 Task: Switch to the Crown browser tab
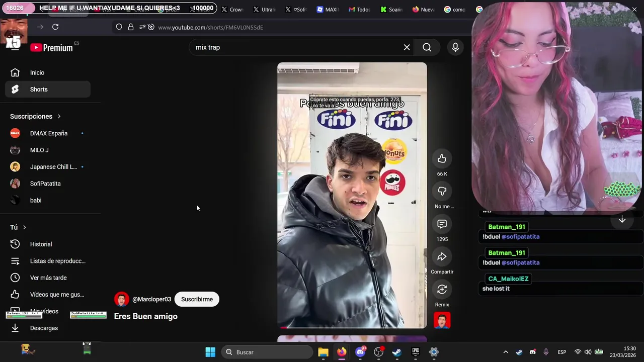tap(232, 10)
